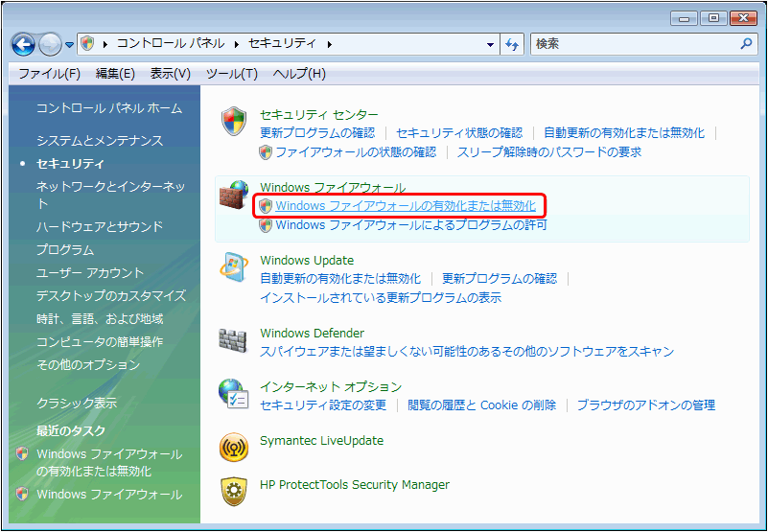Click shield icon beside Windows ファイアウォールの有効化または無効化 link
Image resolution: width=768 pixels, height=532 pixels.
point(266,206)
